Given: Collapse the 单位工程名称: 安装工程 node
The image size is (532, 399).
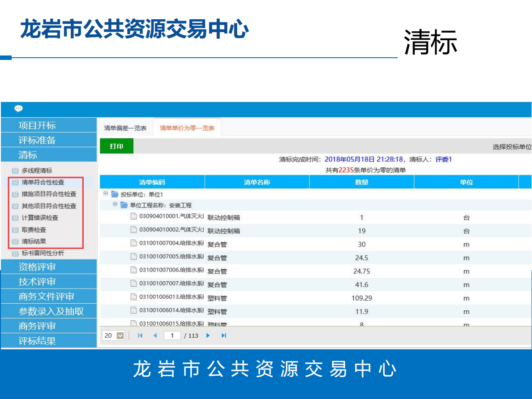Looking at the screenshot, I should 115,204.
